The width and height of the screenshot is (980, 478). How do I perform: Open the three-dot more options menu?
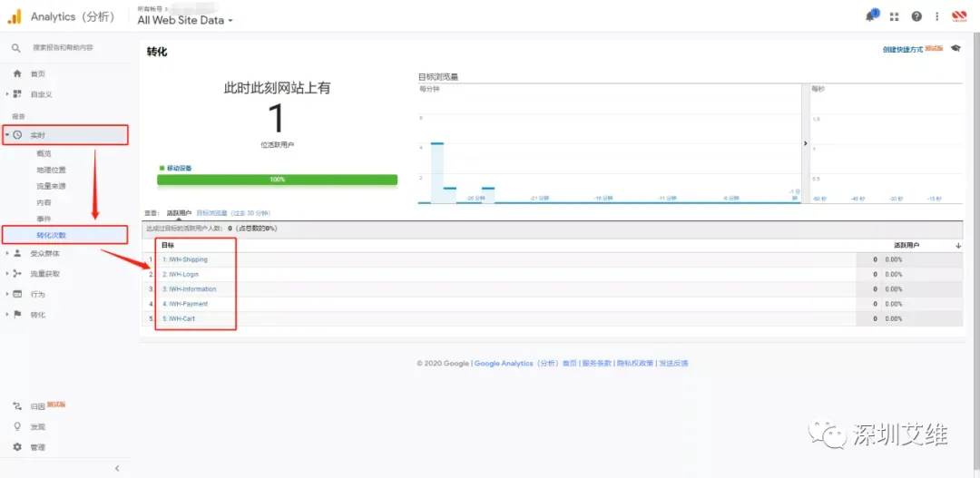936,17
